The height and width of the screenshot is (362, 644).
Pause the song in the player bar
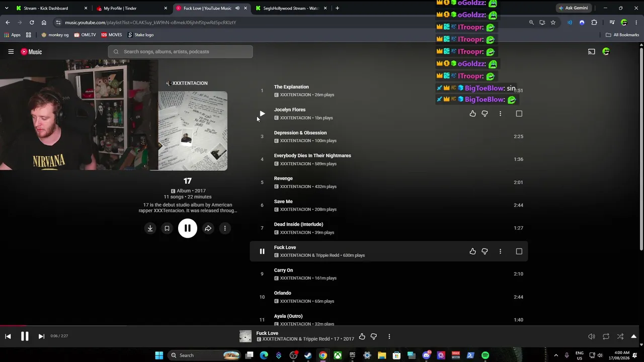tap(25, 336)
